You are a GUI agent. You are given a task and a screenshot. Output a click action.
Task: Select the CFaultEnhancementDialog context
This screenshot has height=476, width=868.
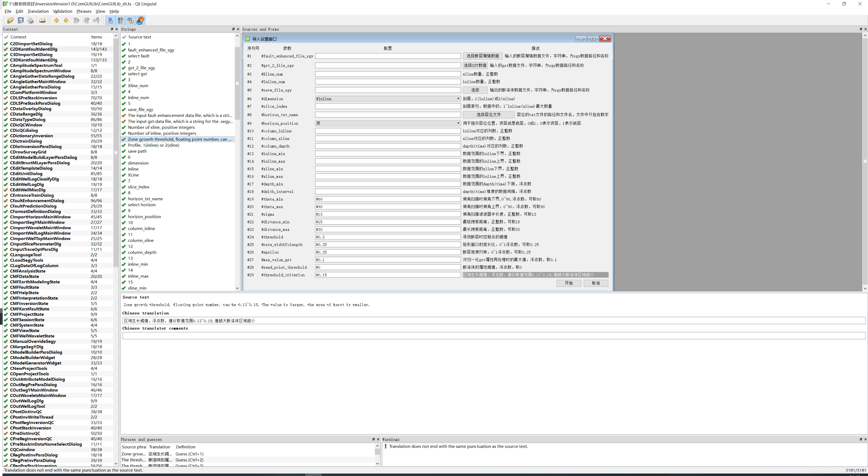[37, 201]
